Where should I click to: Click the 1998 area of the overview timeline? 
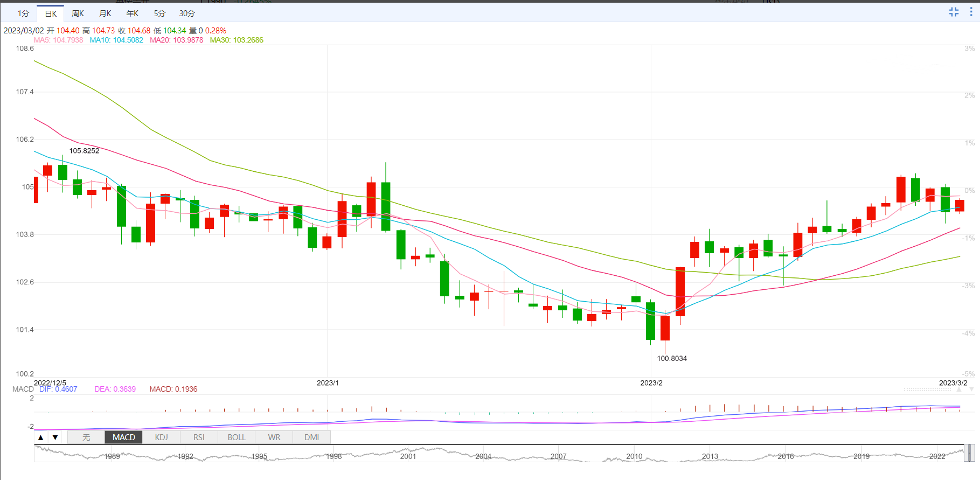tap(333, 456)
